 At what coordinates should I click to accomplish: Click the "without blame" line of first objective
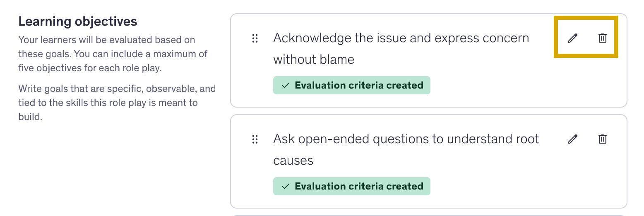pyautogui.click(x=314, y=60)
